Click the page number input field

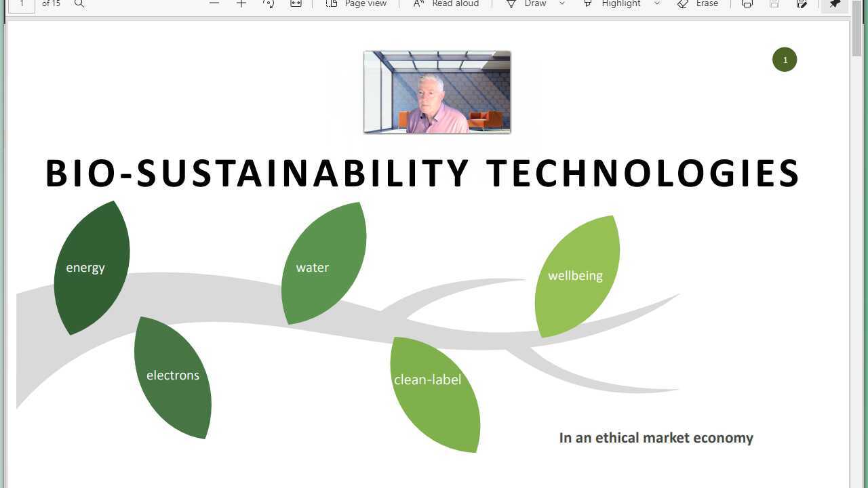[x=21, y=4]
